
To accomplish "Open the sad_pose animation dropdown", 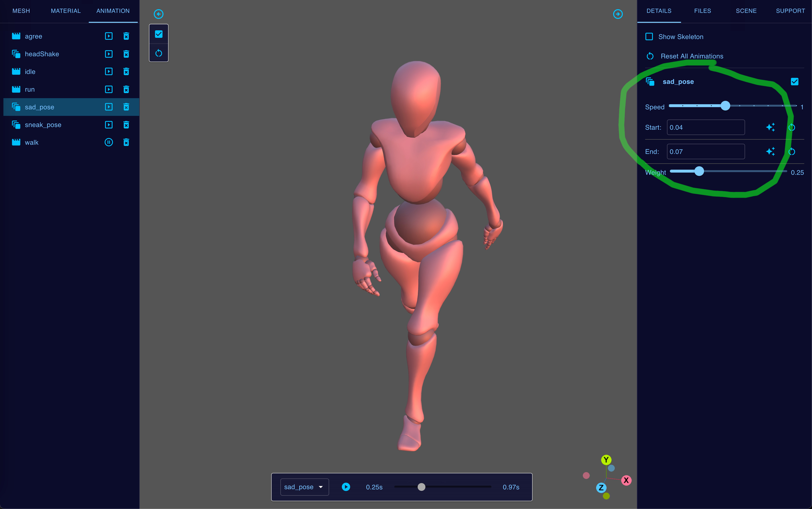I will pyautogui.click(x=304, y=487).
